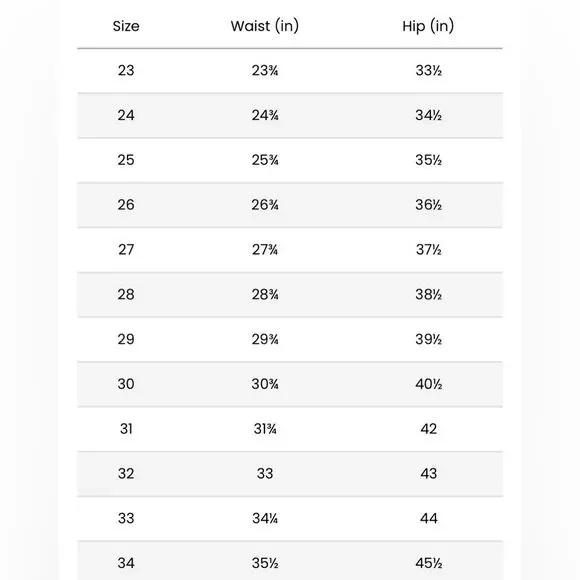Select size 26 in the Size column
The width and height of the screenshot is (580, 580).
[x=126, y=205]
